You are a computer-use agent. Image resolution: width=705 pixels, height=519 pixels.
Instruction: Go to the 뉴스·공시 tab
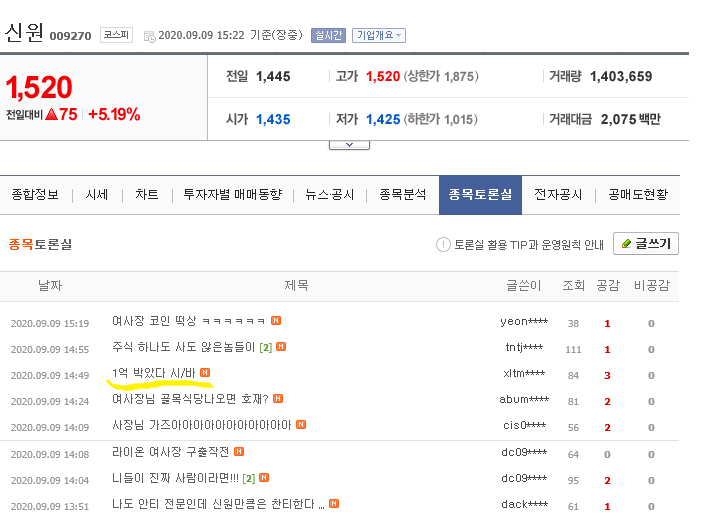[330, 195]
